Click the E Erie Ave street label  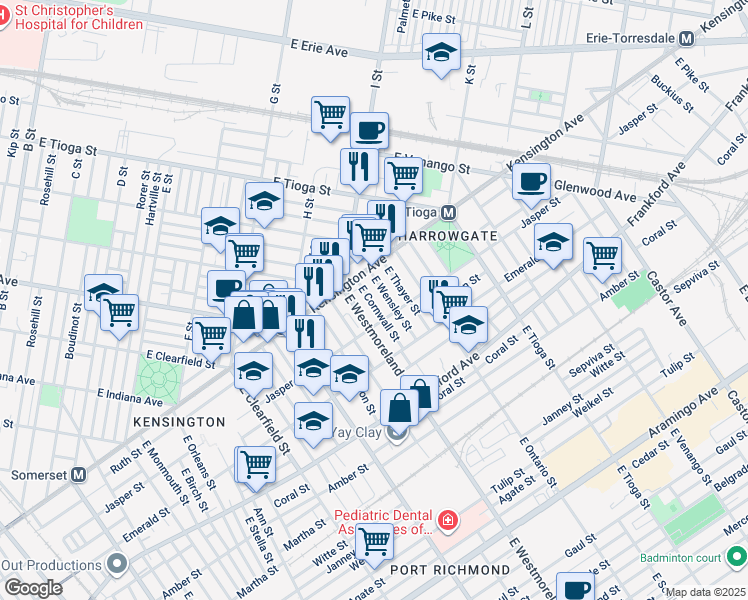pos(319,48)
